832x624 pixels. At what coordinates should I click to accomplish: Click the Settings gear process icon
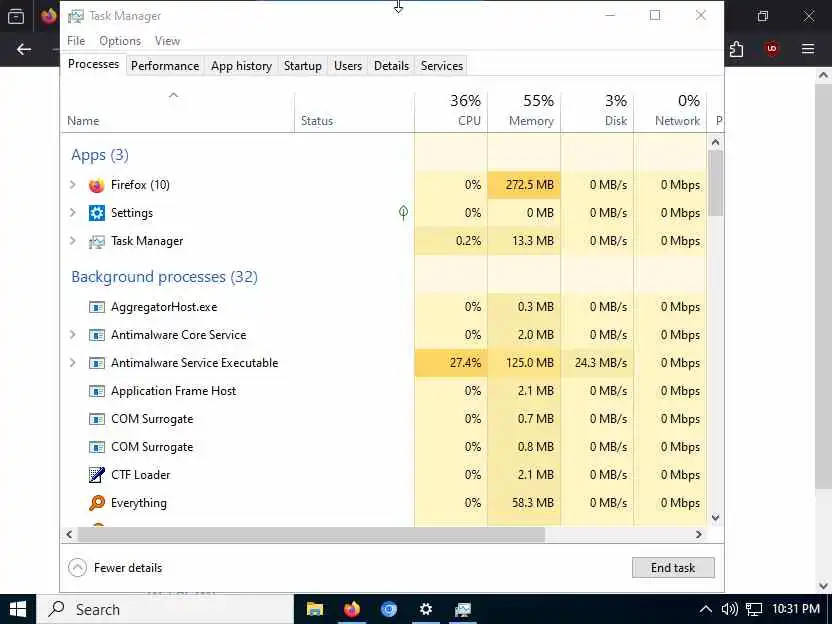97,213
